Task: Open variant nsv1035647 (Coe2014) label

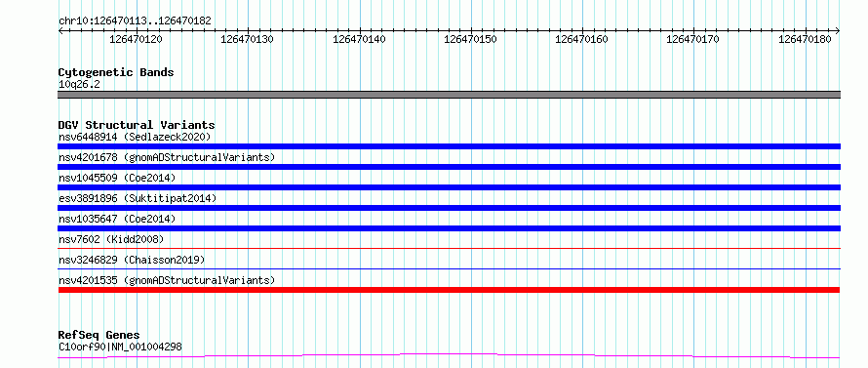Action: click(117, 219)
